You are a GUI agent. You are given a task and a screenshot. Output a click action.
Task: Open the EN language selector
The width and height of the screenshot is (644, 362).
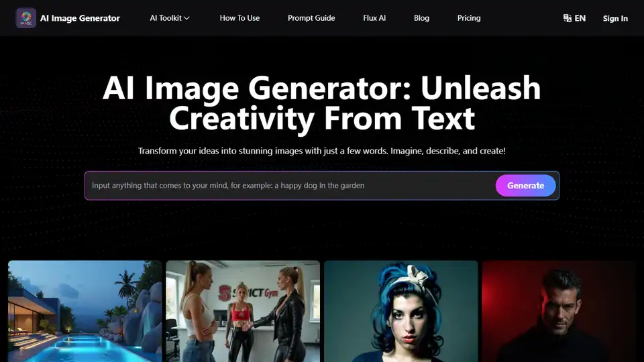tap(580, 18)
